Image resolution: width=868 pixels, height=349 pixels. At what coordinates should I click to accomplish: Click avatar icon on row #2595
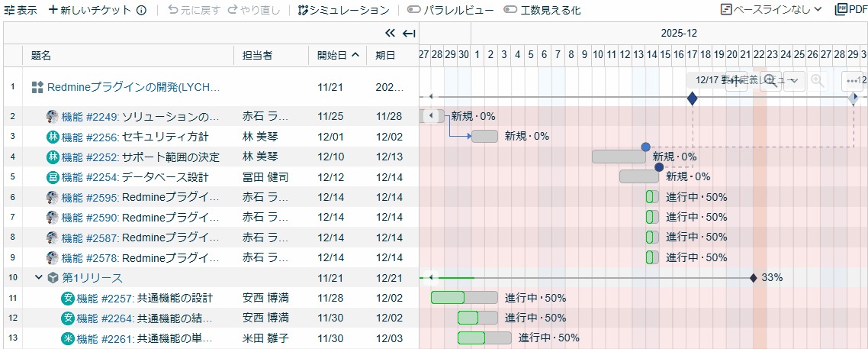click(53, 197)
